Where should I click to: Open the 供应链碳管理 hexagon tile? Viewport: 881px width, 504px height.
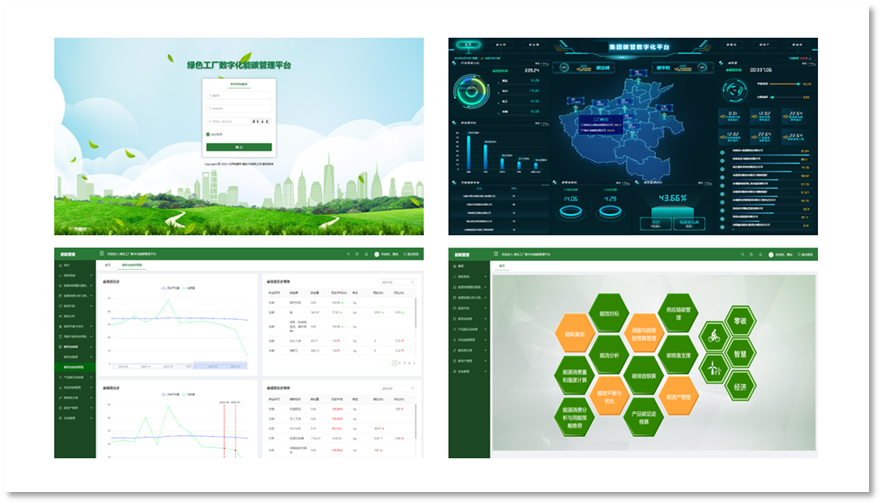[x=679, y=313]
